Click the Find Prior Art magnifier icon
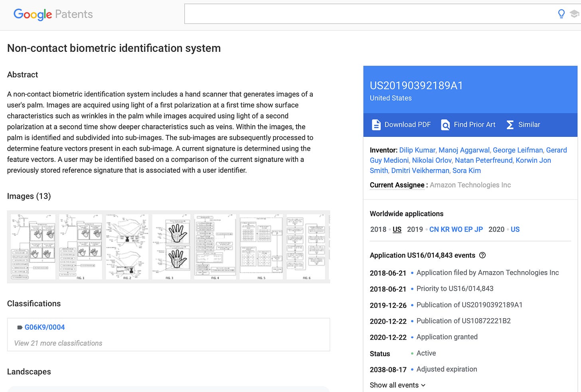The image size is (581, 392). [445, 125]
